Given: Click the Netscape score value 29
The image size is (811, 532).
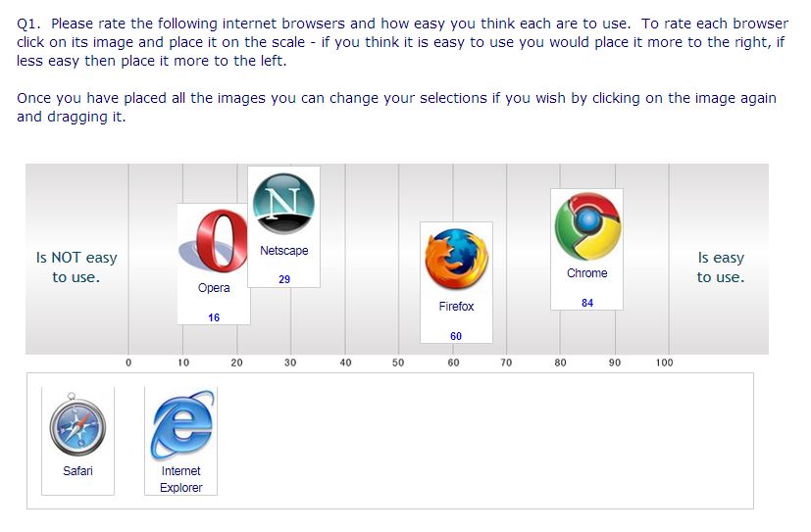Looking at the screenshot, I should pos(284,279).
